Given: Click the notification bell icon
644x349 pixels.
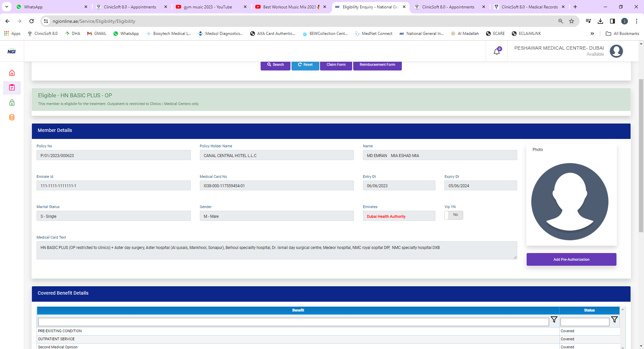Looking at the screenshot, I should pos(497,51).
